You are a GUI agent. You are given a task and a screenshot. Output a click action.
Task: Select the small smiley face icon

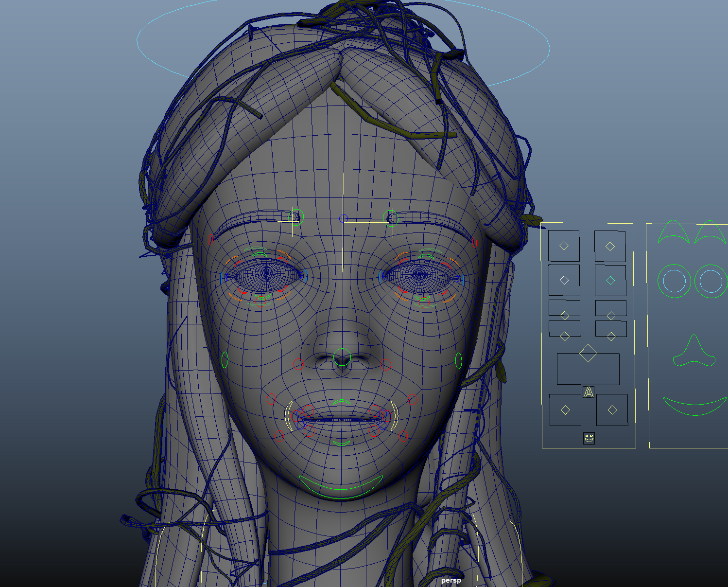coord(589,439)
